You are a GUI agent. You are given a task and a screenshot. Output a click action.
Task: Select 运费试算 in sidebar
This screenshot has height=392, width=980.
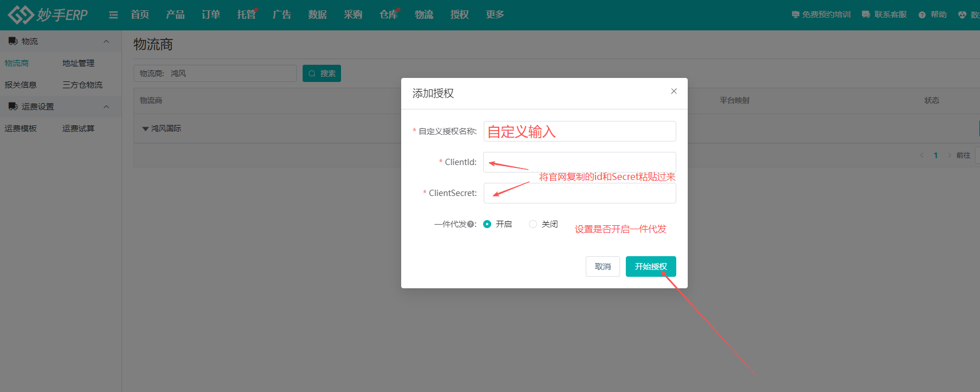click(79, 128)
